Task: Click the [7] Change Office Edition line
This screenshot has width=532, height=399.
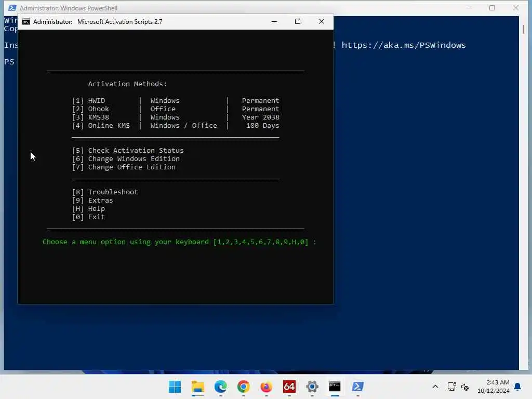Action: (124, 167)
